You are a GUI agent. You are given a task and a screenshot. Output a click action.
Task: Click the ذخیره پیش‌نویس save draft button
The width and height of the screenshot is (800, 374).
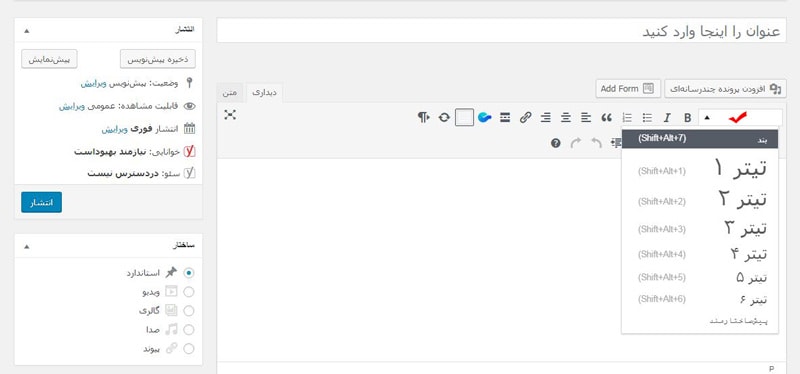[x=158, y=59]
